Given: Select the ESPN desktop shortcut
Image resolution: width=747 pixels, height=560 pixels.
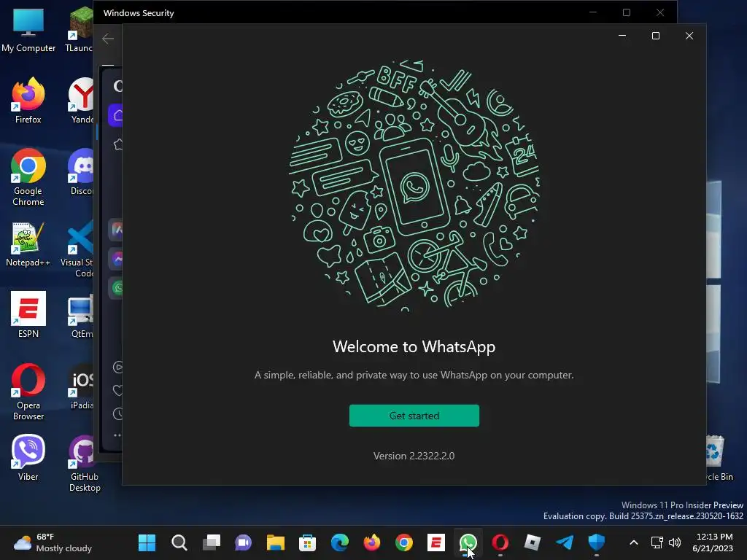Looking at the screenshot, I should (28, 314).
